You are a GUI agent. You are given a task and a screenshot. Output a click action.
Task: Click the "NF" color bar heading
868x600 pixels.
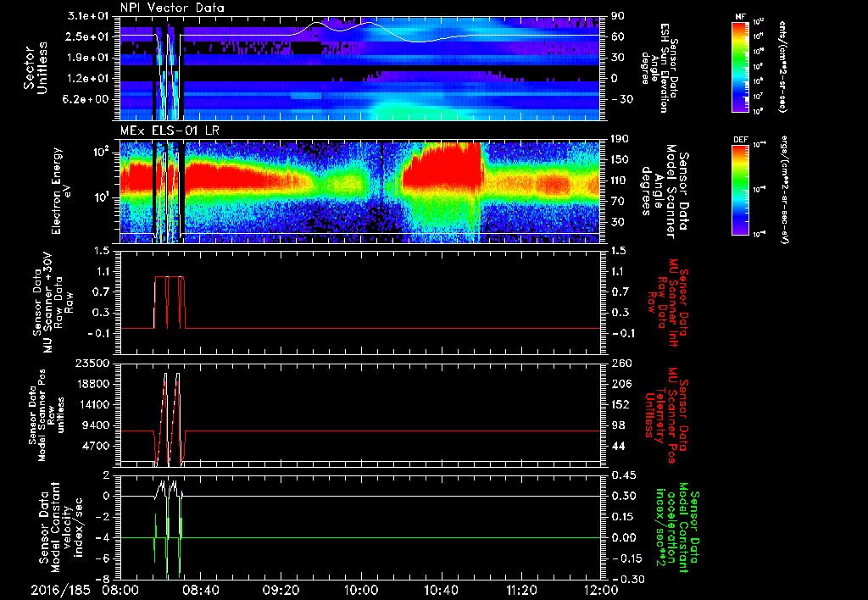740,17
